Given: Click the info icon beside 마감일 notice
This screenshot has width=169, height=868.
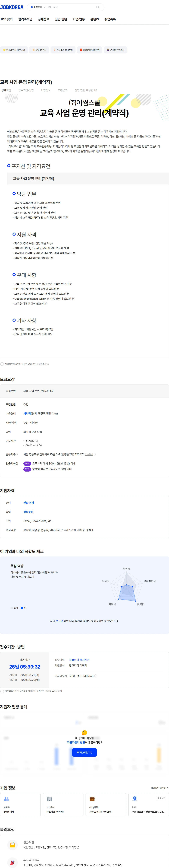Looking at the screenshot, I should click(x=2, y=691).
